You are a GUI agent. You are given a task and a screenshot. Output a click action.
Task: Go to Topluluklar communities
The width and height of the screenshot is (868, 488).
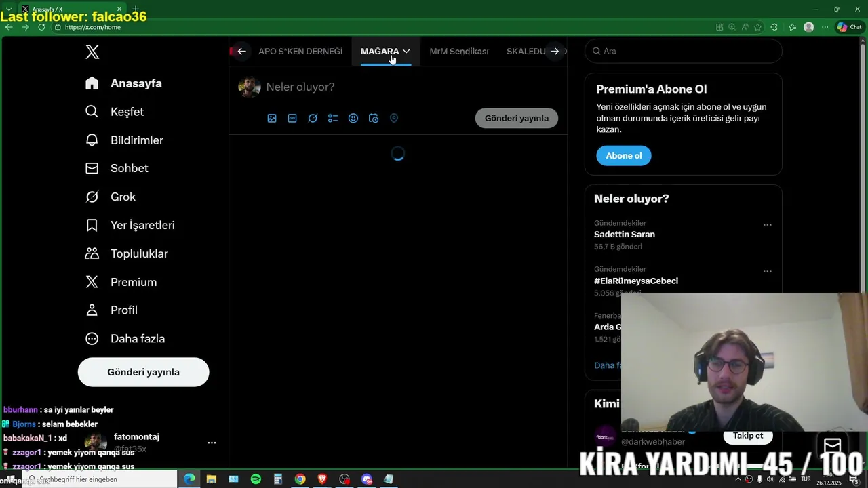(x=126, y=253)
